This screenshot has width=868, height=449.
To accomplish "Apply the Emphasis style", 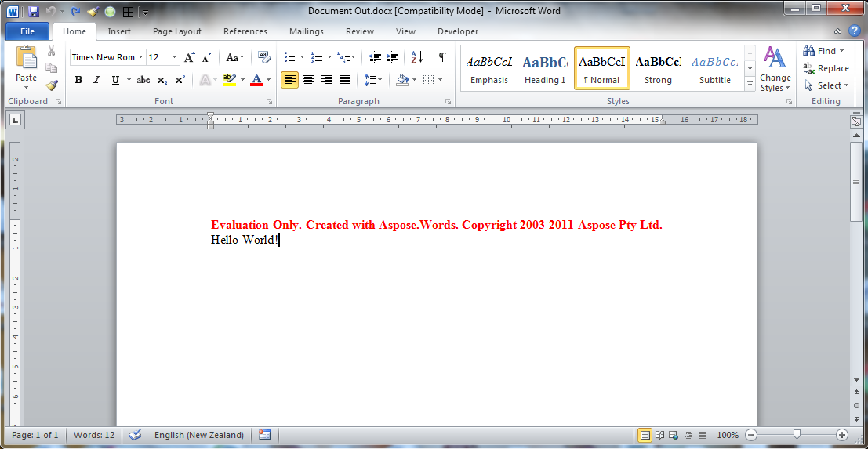I will coord(488,69).
